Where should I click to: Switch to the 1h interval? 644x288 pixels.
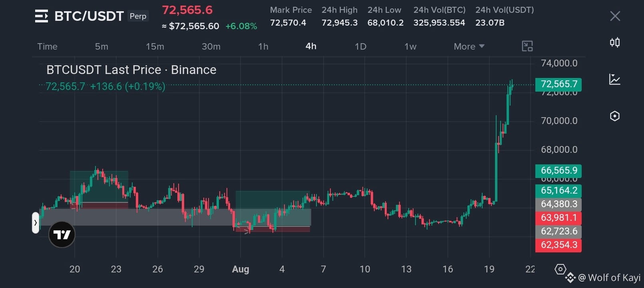point(263,46)
